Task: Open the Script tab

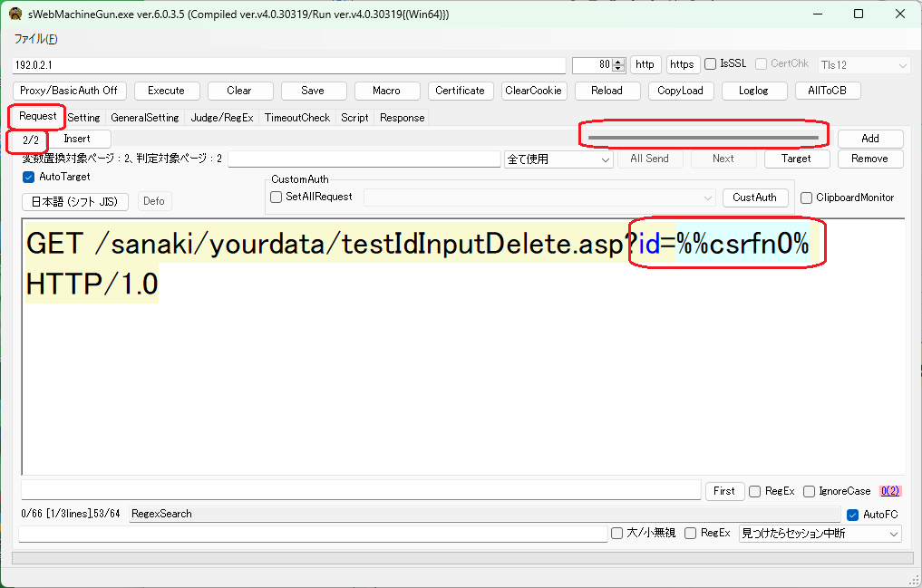Action: [x=354, y=118]
